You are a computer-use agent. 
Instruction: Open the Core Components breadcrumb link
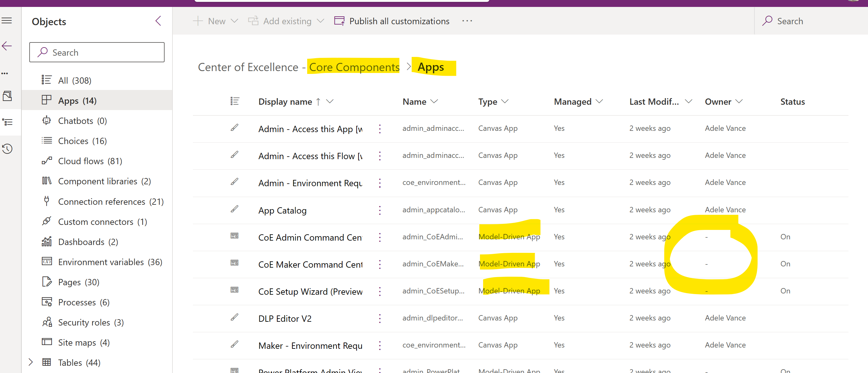(x=353, y=67)
